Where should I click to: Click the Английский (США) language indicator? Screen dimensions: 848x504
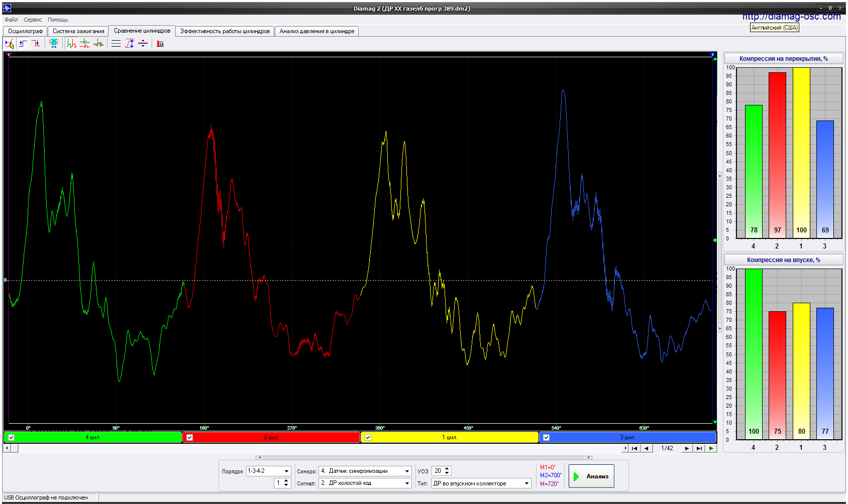(774, 28)
